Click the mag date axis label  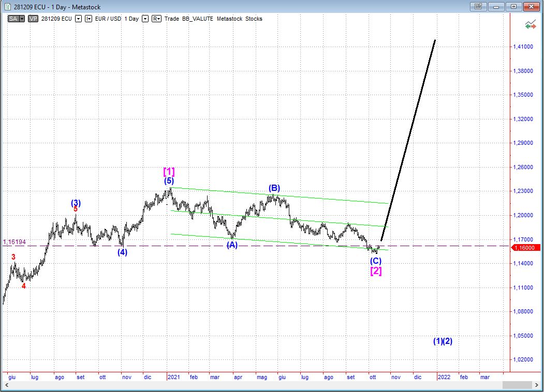[262, 377]
